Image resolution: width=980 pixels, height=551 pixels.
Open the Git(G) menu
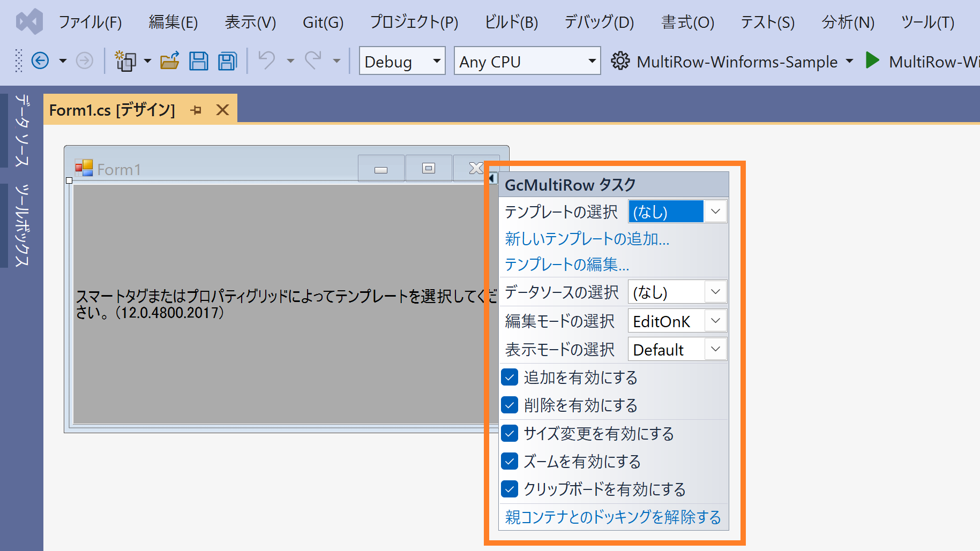(323, 22)
